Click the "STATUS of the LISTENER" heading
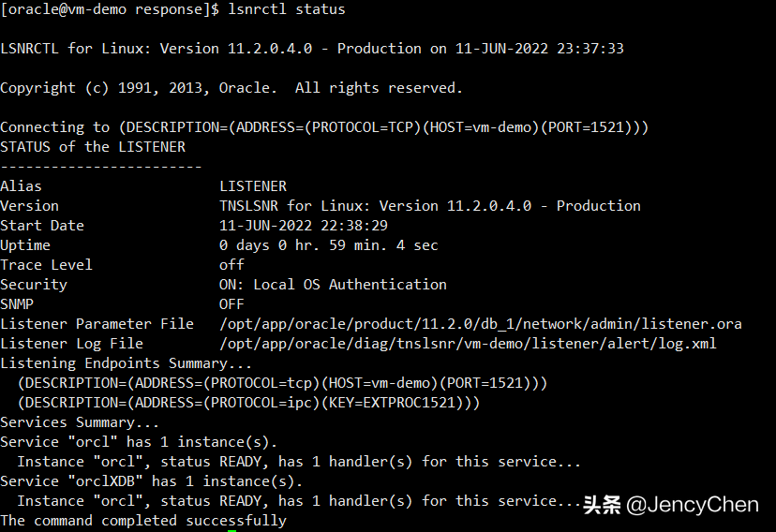Image resolution: width=776 pixels, height=532 pixels. click(x=93, y=147)
